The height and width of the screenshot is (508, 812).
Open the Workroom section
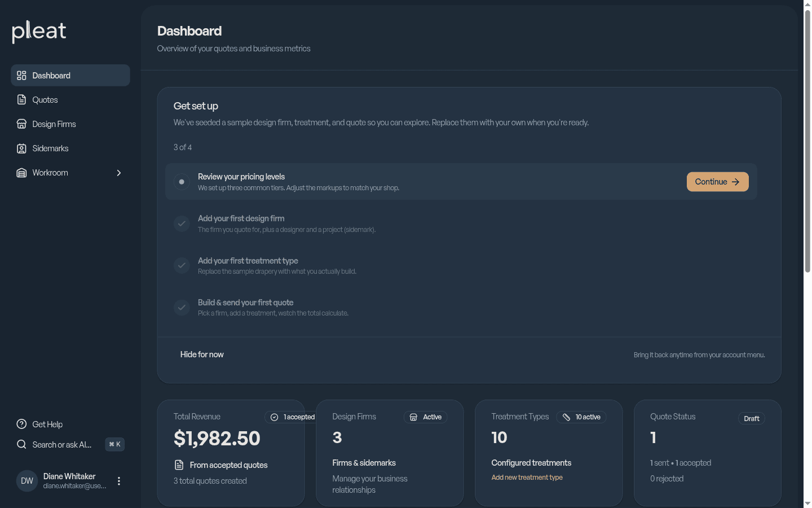coord(70,173)
